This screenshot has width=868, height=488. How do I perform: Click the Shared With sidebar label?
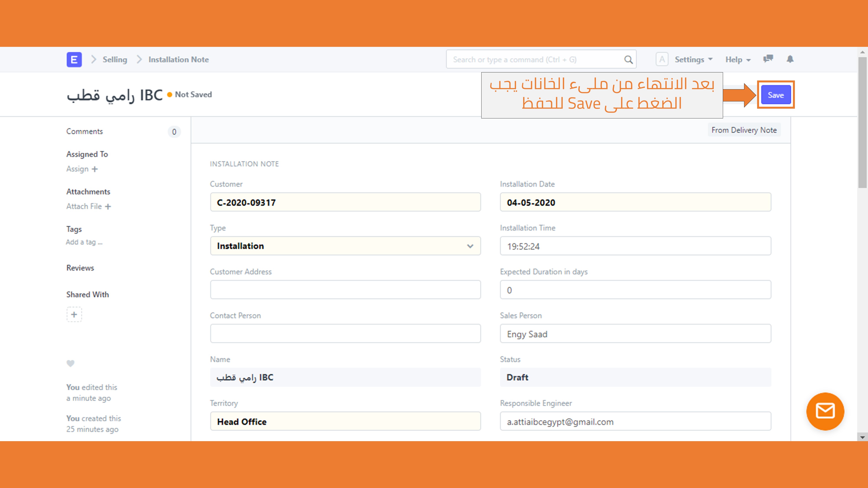click(88, 295)
